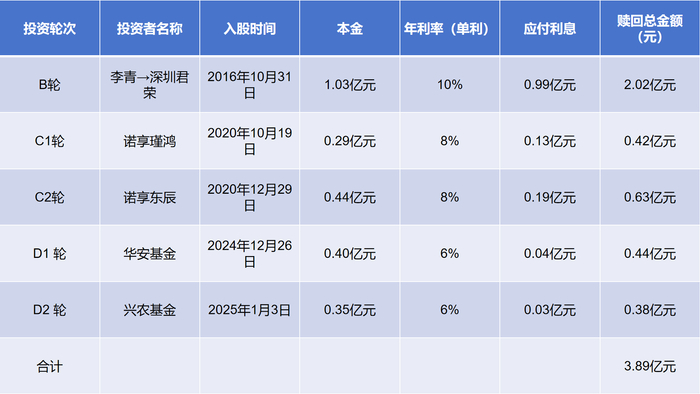Click date cell 2024年12月26日
Viewport: 700px width, 394px height.
click(250, 253)
